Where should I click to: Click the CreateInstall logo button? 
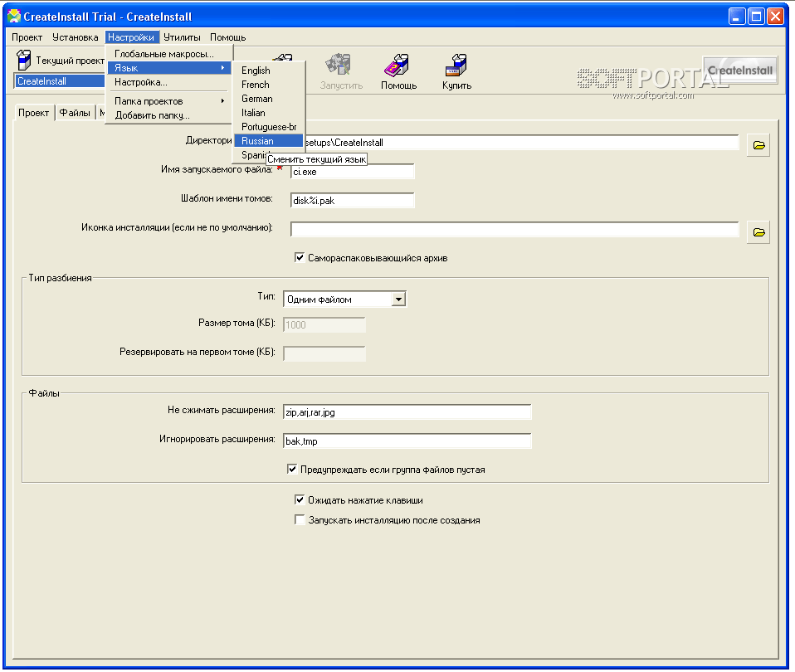click(x=739, y=71)
